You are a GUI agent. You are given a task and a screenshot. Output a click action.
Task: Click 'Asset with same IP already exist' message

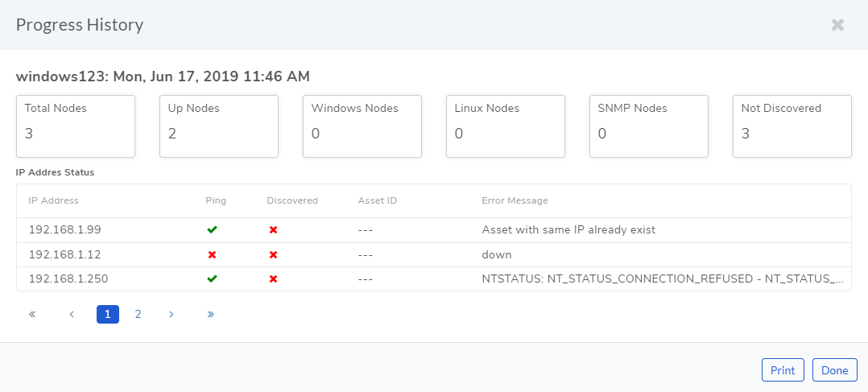pyautogui.click(x=568, y=229)
